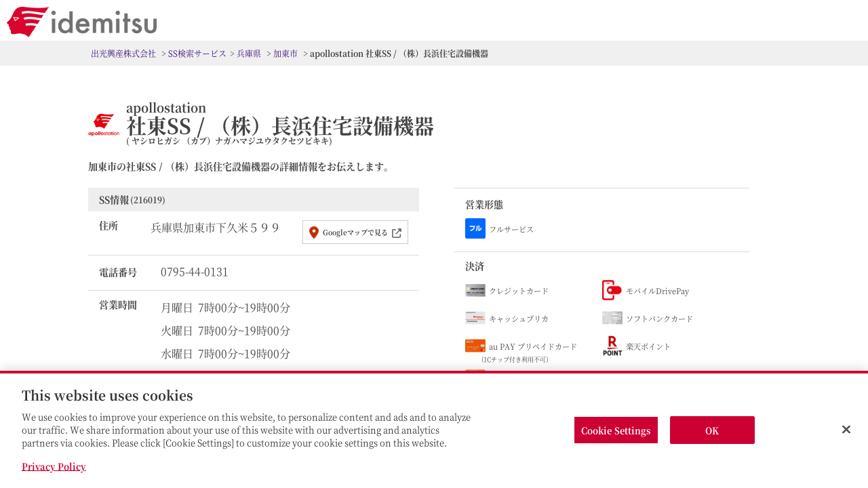Click the 社東SS station title heading
This screenshot has height=488, width=868.
[280, 126]
